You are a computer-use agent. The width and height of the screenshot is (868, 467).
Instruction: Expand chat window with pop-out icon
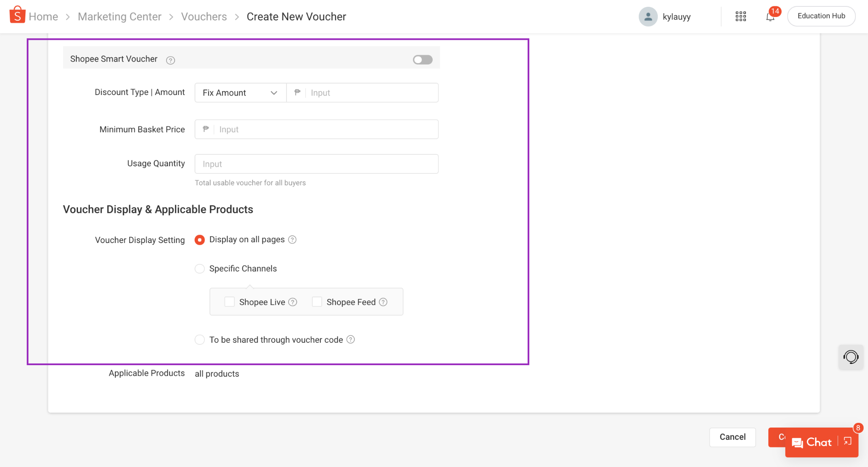848,442
